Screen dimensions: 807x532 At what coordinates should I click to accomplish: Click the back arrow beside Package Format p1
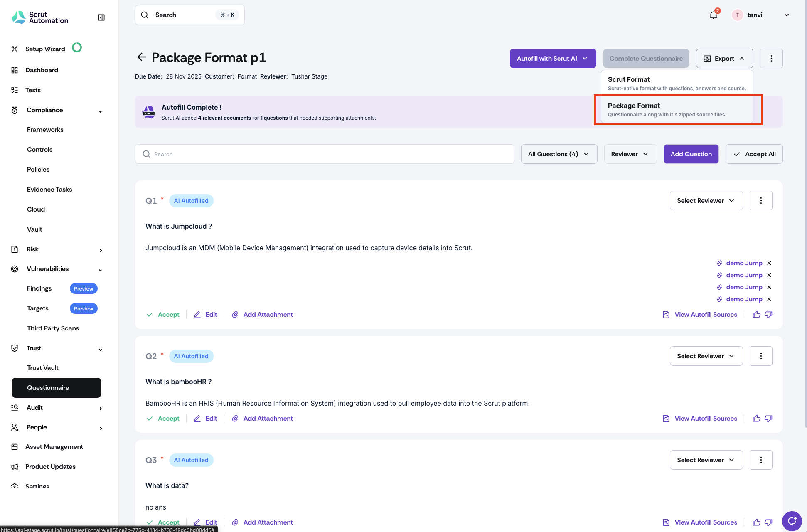142,57
